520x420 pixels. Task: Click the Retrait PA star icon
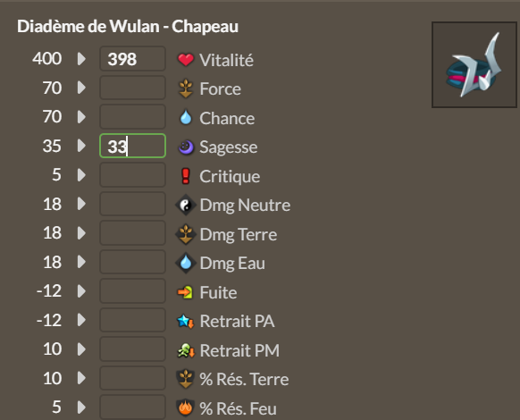click(x=185, y=321)
